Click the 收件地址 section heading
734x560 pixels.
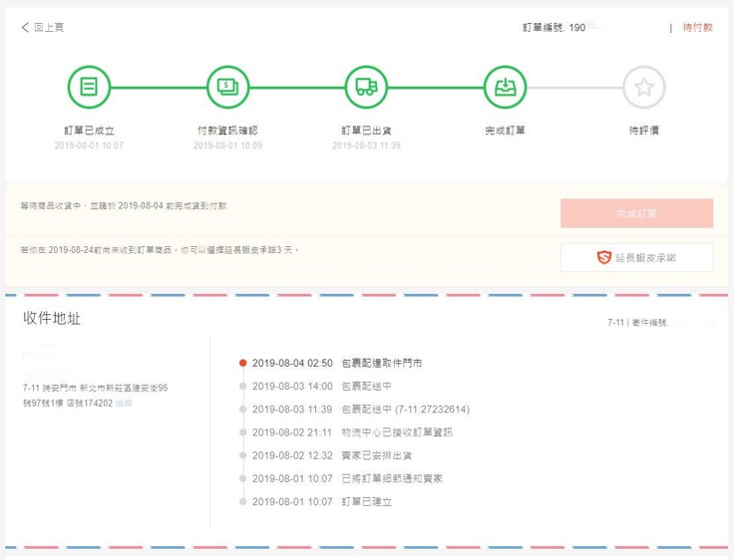52,318
